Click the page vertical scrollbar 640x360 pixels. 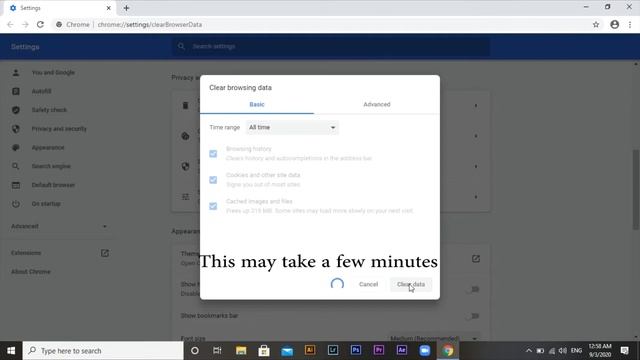(636, 190)
